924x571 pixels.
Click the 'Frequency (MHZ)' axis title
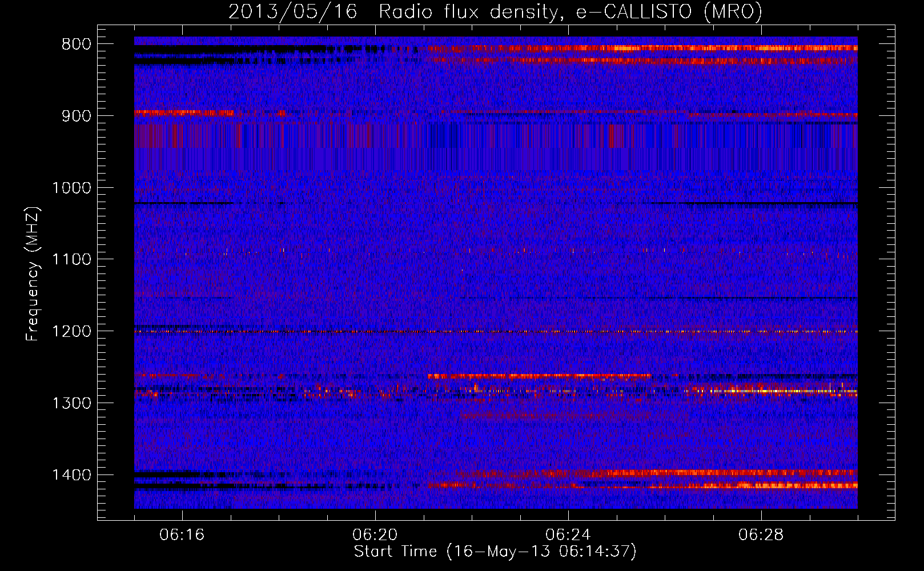(33, 274)
